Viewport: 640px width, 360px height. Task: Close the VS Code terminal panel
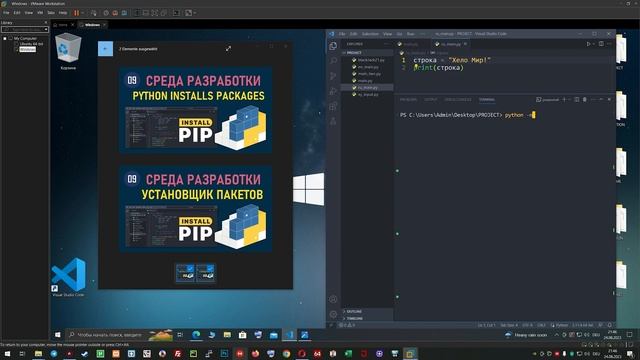pos(609,100)
